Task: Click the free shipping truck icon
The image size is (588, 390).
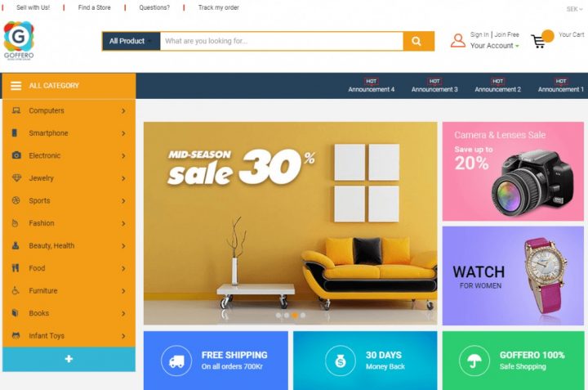Action: click(x=176, y=361)
